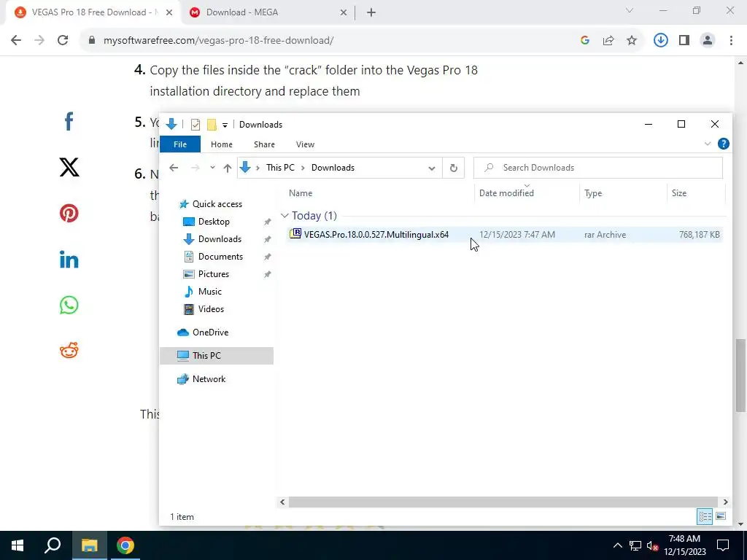Screen dimensions: 747x560
Task: Open Desktop in navigation pane
Action: (x=214, y=222)
